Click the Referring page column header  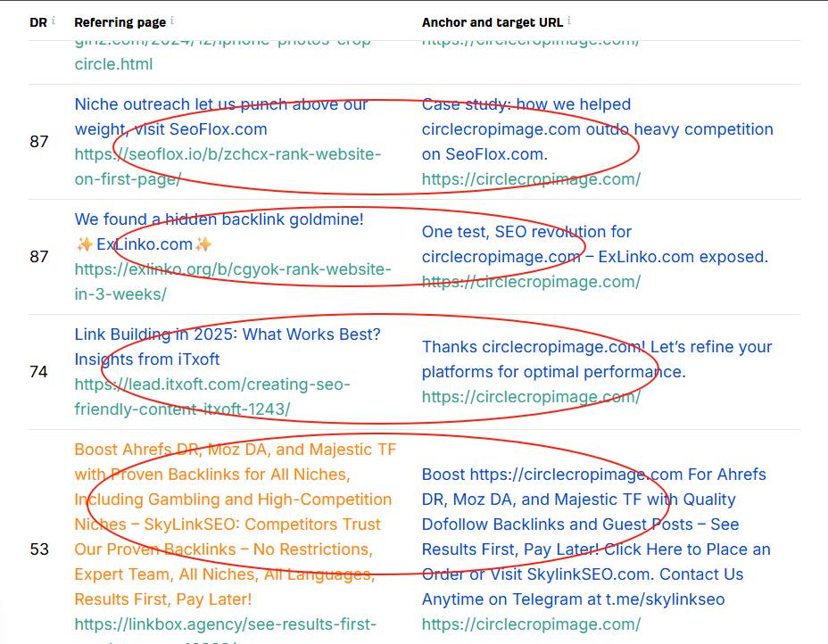pos(120,22)
